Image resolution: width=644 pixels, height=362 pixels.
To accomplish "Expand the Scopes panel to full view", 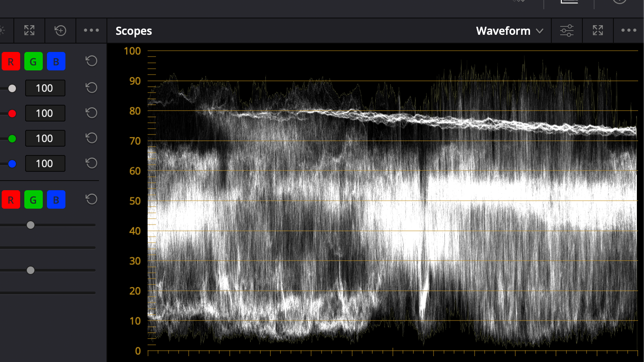I will tap(598, 31).
